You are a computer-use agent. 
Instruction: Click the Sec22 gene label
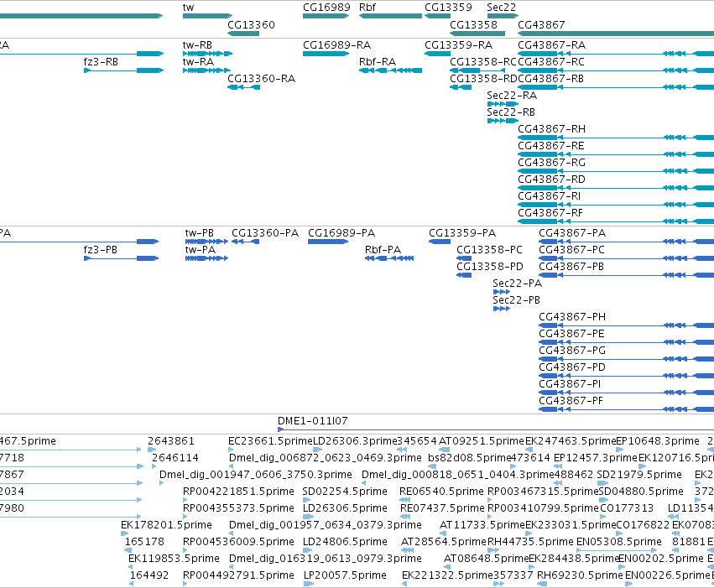pos(502,8)
